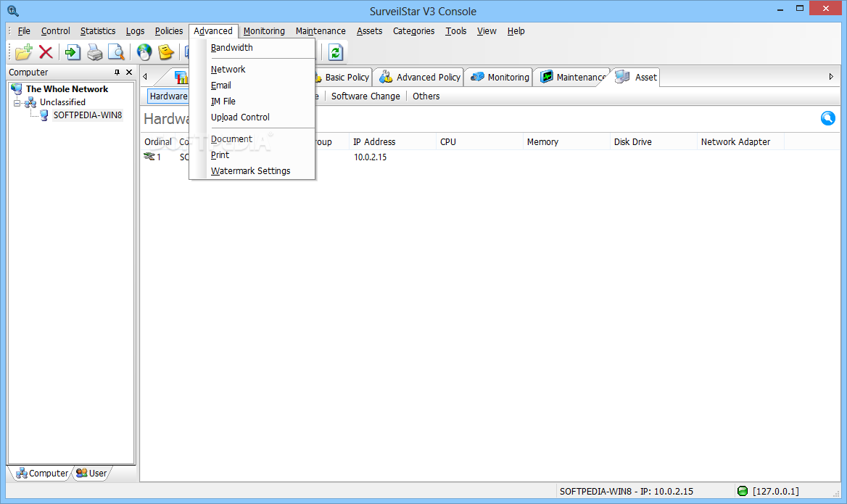Open the Maintenance menu
The height and width of the screenshot is (504, 847).
point(321,30)
